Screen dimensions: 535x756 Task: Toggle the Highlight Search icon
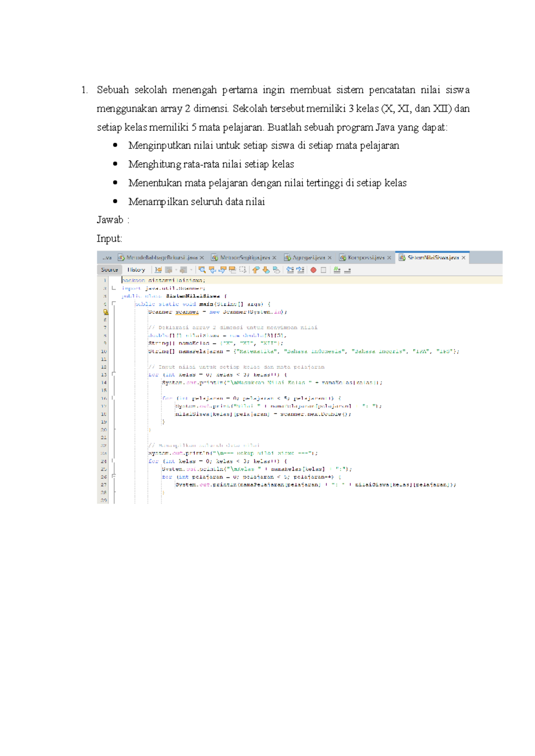tap(232, 270)
